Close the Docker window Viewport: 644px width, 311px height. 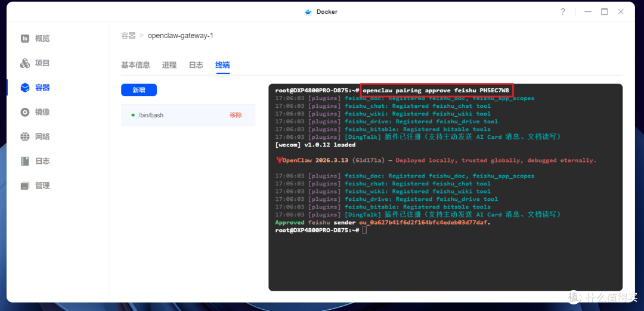coord(621,12)
